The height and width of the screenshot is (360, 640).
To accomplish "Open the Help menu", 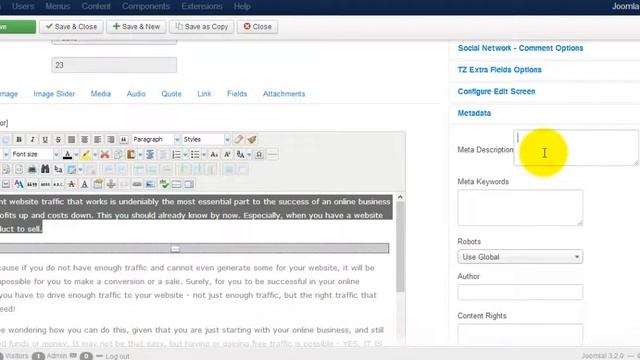I will point(242,6).
